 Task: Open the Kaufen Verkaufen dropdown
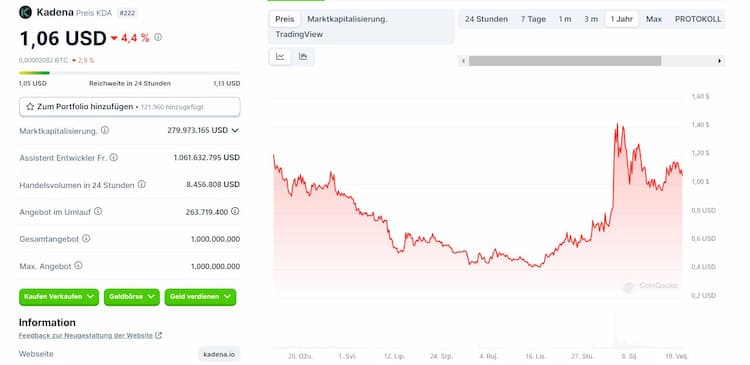click(59, 297)
